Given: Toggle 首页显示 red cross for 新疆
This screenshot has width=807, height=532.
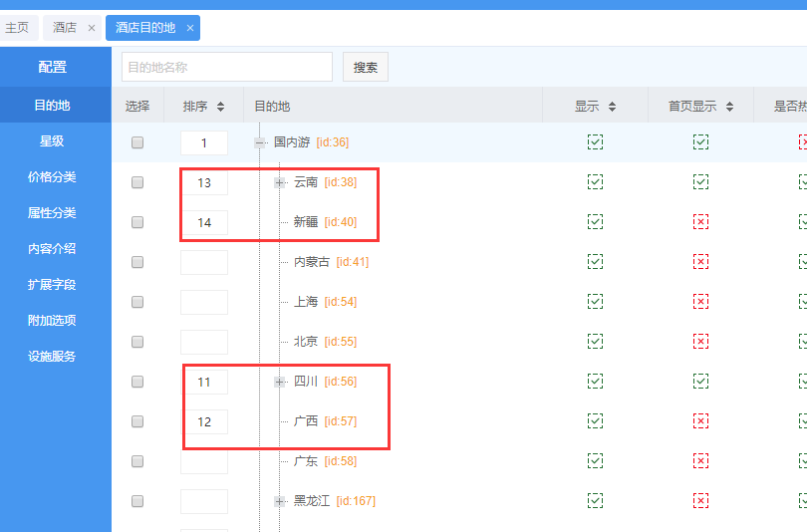Looking at the screenshot, I should pos(700,222).
